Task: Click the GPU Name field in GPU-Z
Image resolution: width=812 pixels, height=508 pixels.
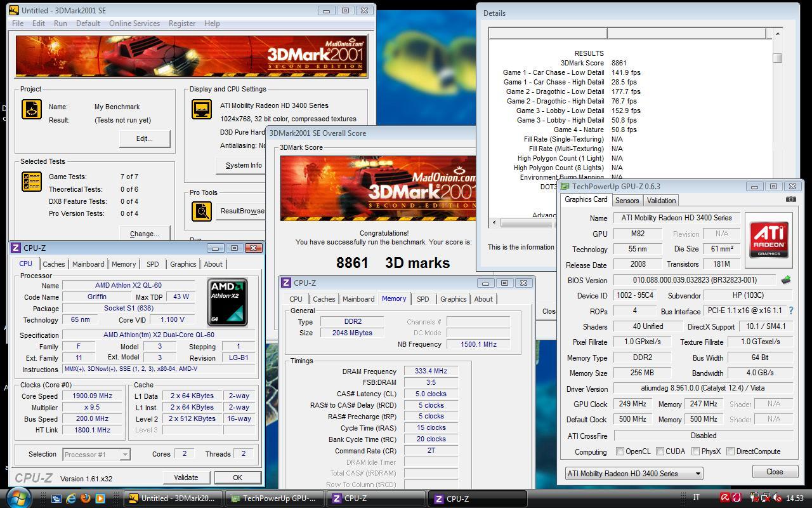Action: 676,218
